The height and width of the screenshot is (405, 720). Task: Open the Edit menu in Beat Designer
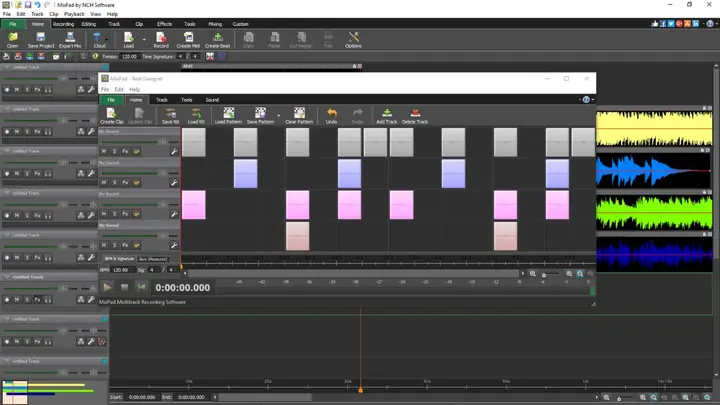pyautogui.click(x=119, y=90)
